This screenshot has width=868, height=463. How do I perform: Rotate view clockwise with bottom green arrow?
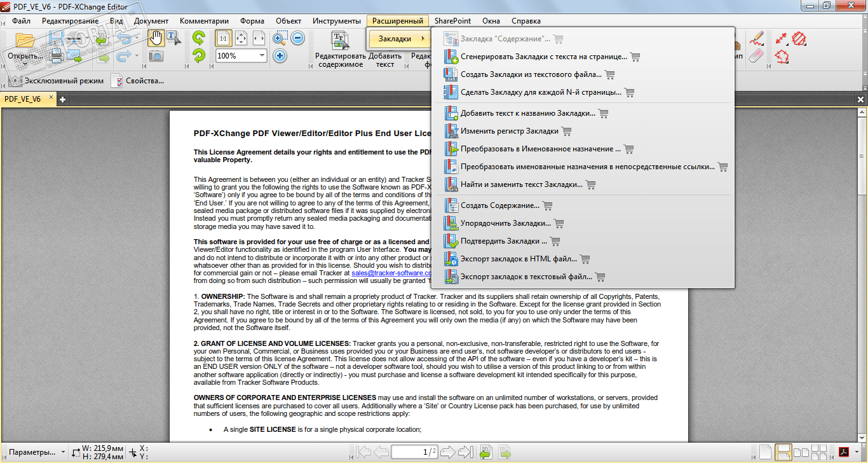[x=199, y=56]
